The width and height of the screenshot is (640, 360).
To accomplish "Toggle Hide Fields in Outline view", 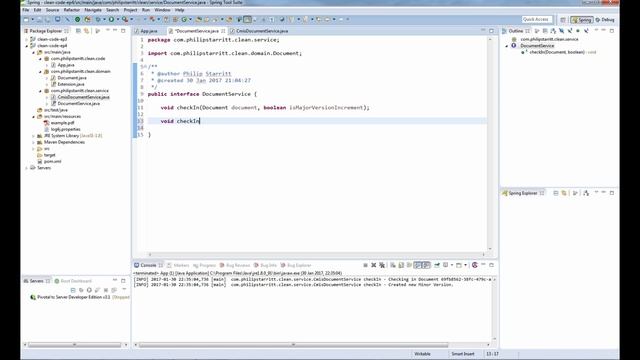I will (562, 31).
